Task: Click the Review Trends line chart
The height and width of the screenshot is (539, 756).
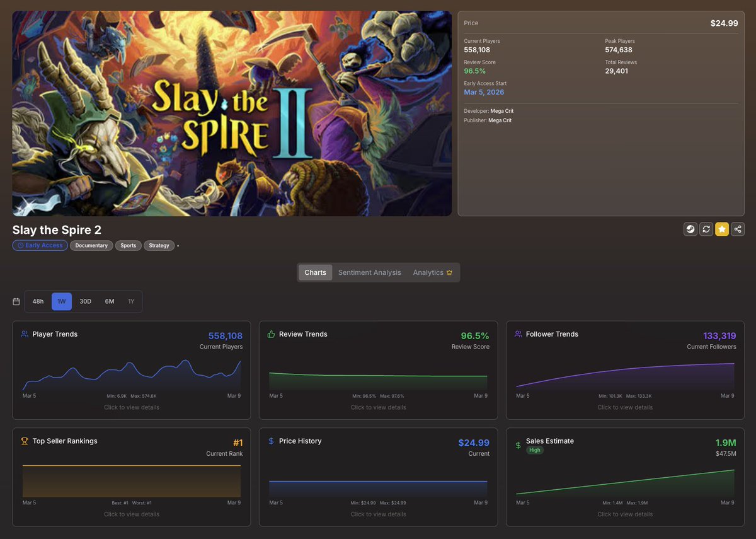Action: tap(378, 381)
